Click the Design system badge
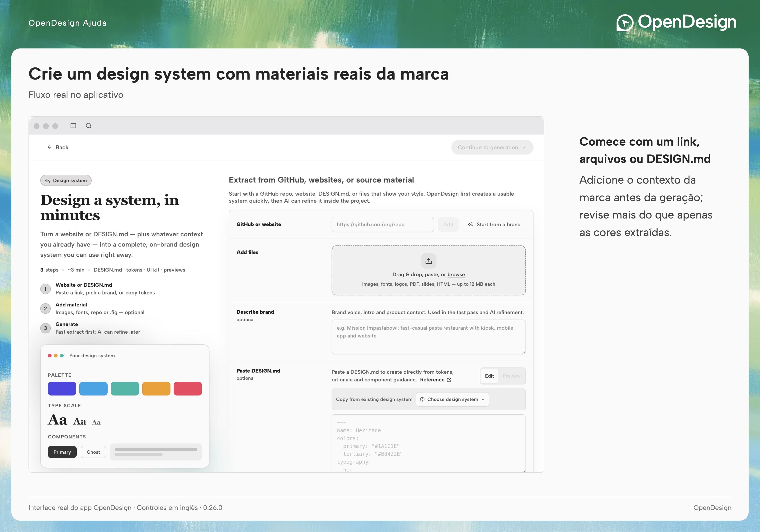The width and height of the screenshot is (760, 532). point(66,180)
